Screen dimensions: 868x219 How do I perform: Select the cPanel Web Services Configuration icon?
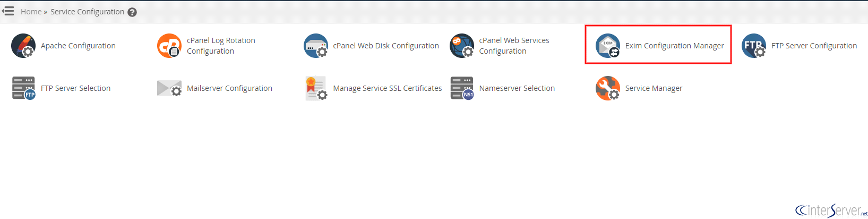click(462, 46)
